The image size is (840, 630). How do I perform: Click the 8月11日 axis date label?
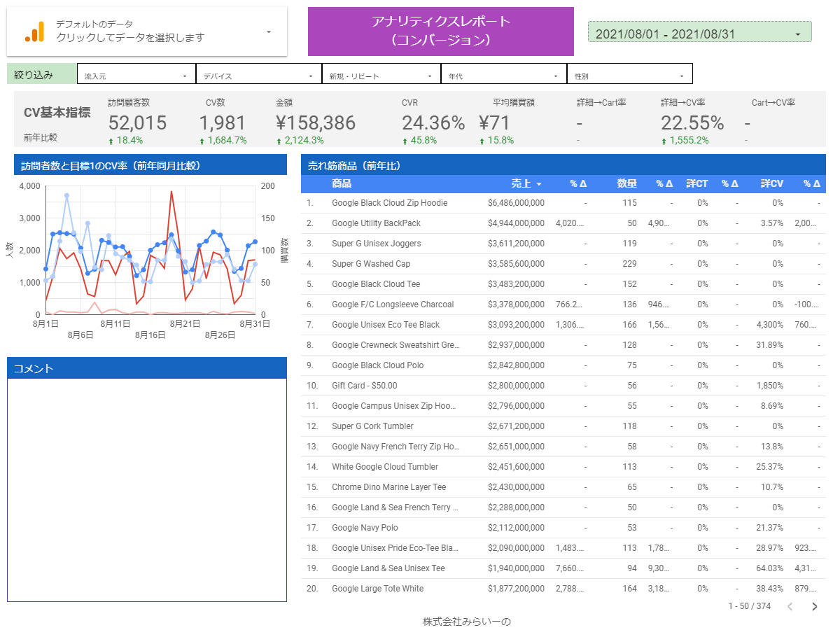115,324
